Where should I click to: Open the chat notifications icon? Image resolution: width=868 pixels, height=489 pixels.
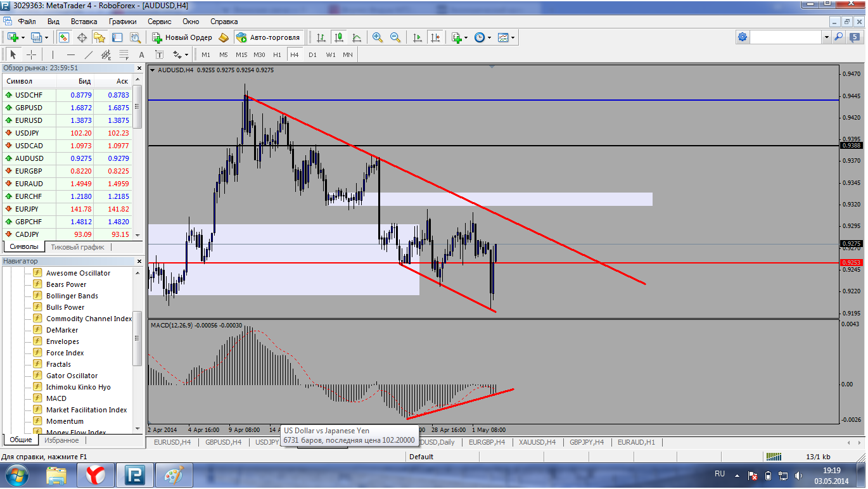click(x=855, y=37)
